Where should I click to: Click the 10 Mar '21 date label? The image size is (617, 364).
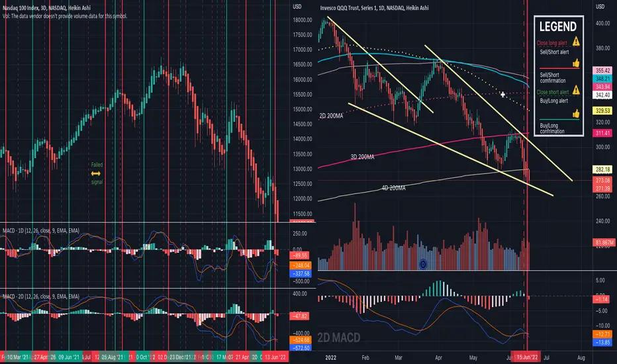pos(18,357)
